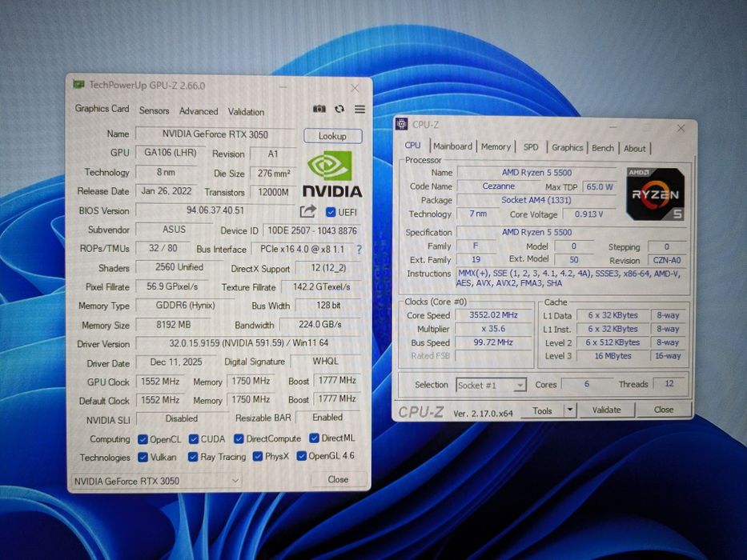
Task: Switch to the Graphics Card tab in GPU-Z
Action: [102, 109]
